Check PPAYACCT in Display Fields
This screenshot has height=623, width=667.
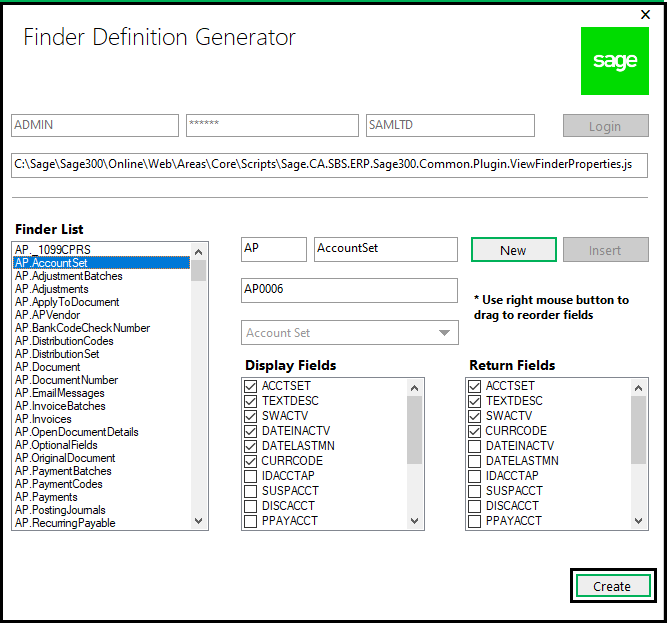coord(251,521)
